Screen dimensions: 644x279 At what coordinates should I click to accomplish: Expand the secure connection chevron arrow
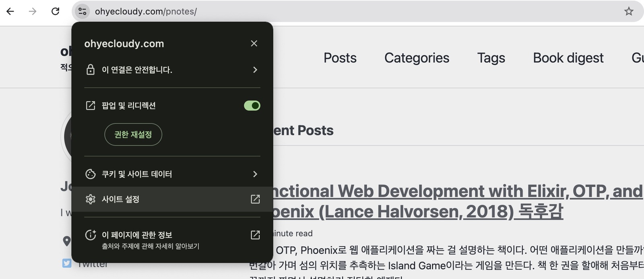point(255,70)
